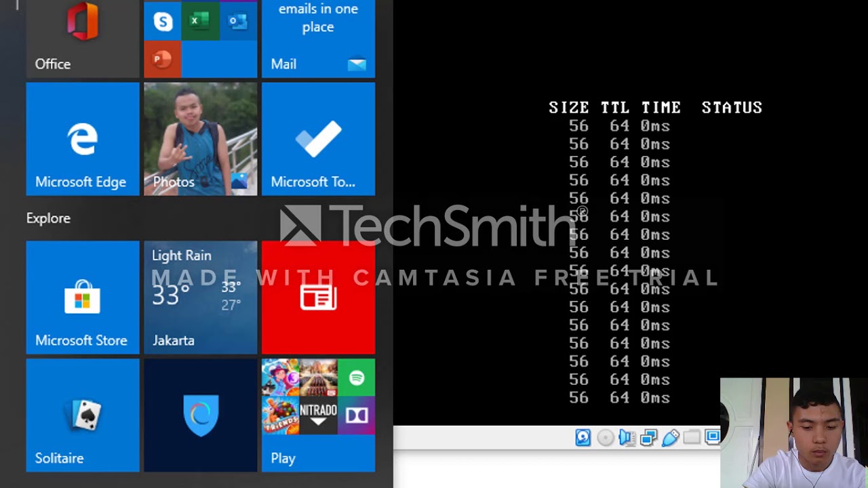Click the TIME column header in the terminal
868x488 pixels.
(x=660, y=108)
